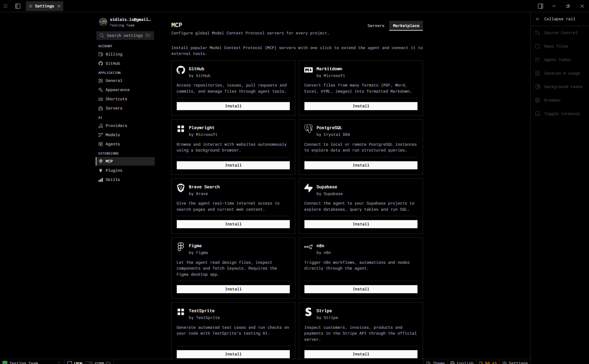Switch to the Marketplace tab
Viewport: 589px width, 364px height.
[406, 26]
